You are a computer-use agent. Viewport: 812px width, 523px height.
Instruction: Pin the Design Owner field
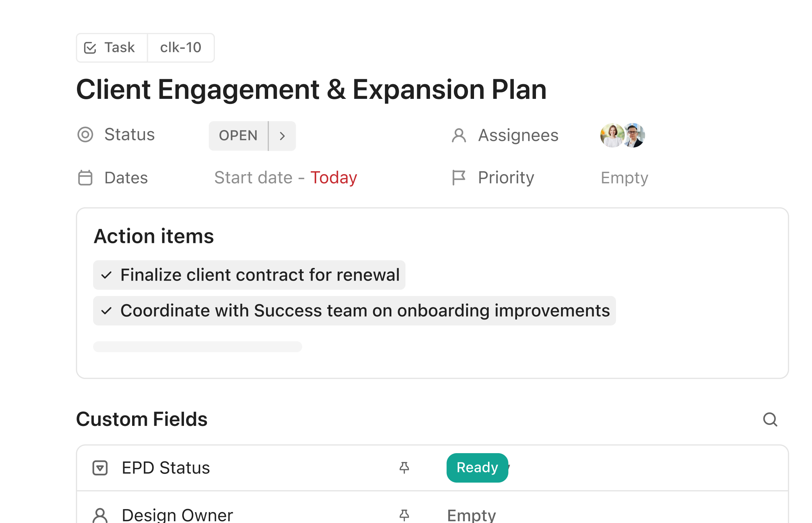404,515
